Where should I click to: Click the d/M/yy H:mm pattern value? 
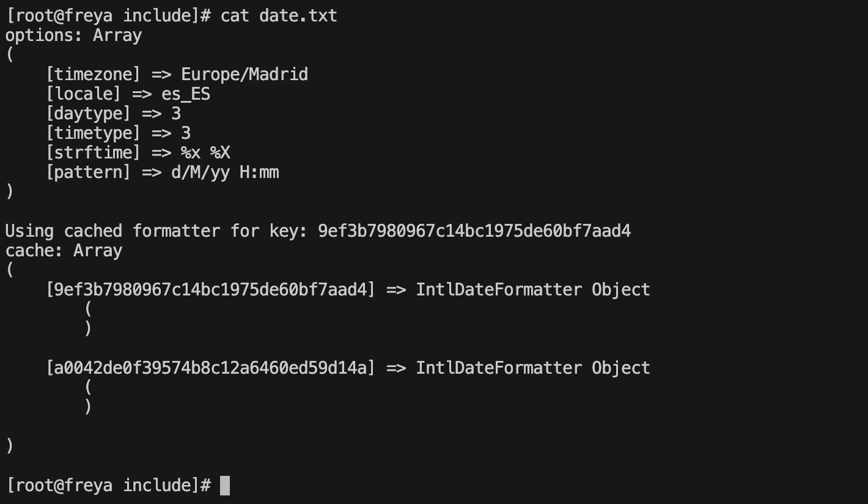[x=225, y=172]
